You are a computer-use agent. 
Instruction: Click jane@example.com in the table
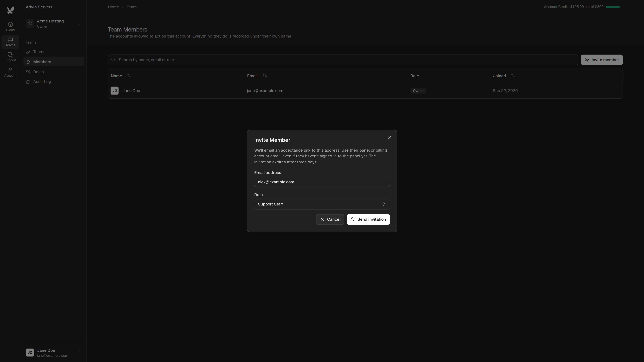[265, 91]
